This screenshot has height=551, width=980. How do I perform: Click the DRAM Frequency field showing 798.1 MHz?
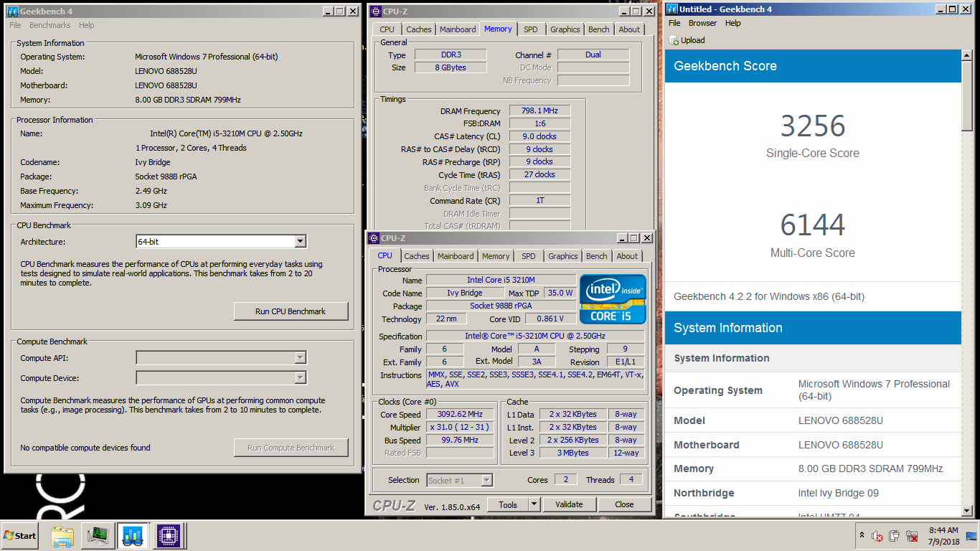tap(540, 110)
